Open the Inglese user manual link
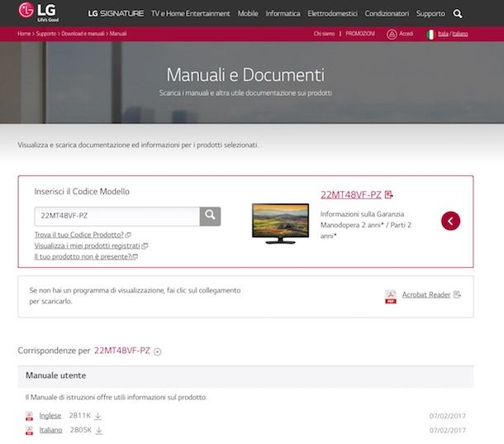Image resolution: width=504 pixels, height=444 pixels. click(x=50, y=416)
